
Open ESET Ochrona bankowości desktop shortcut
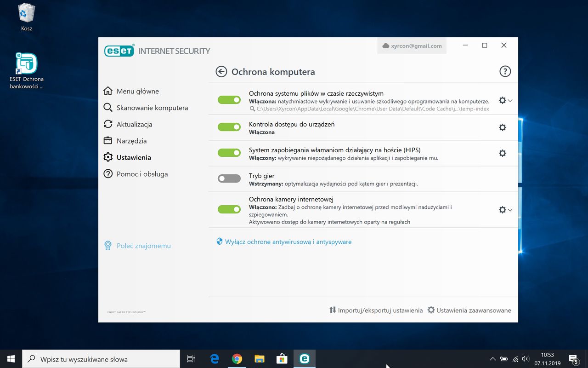(x=27, y=71)
